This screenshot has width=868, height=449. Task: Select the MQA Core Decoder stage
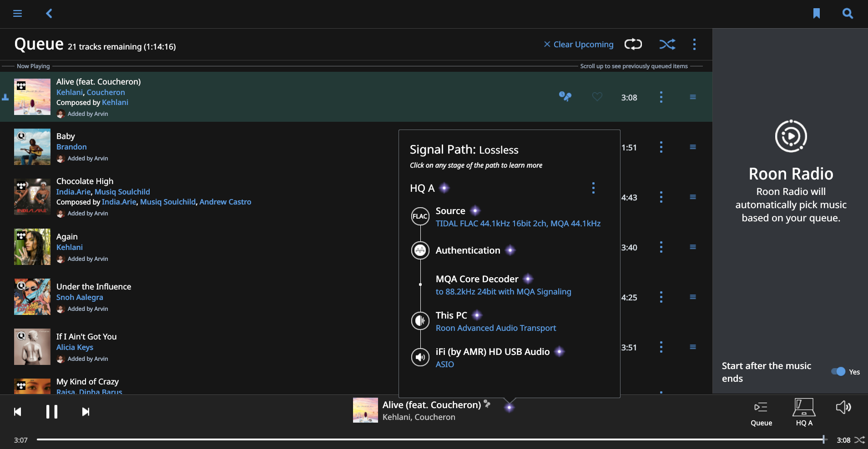504,285
